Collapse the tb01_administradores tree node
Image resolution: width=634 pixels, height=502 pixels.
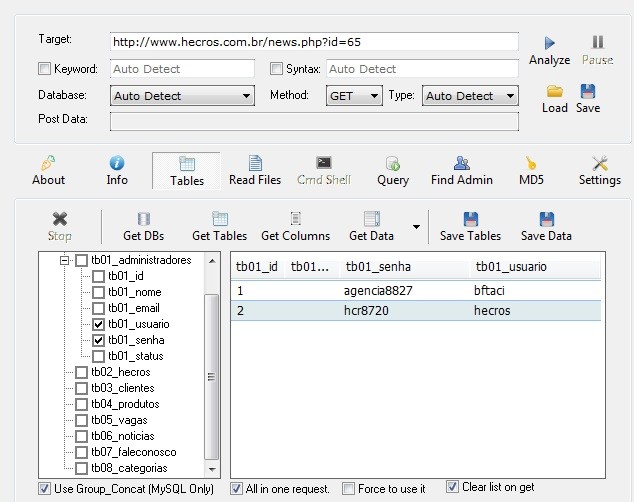click(64, 260)
